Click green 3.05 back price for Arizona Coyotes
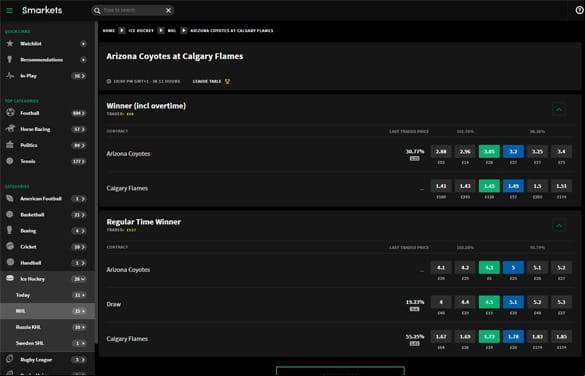 coord(489,151)
